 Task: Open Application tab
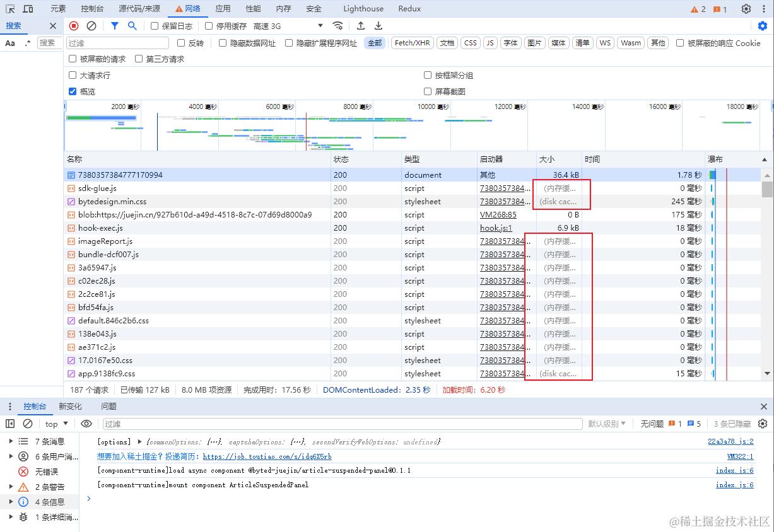(x=223, y=9)
